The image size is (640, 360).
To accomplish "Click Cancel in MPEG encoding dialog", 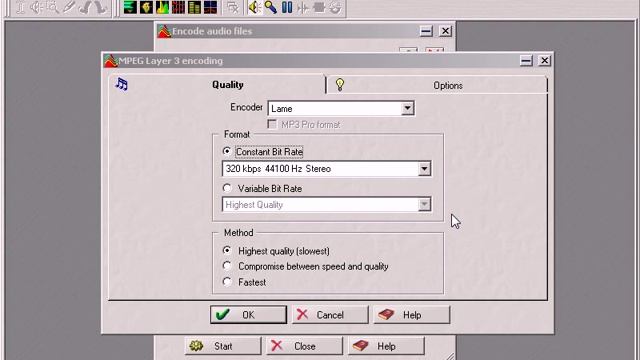I will tap(330, 315).
